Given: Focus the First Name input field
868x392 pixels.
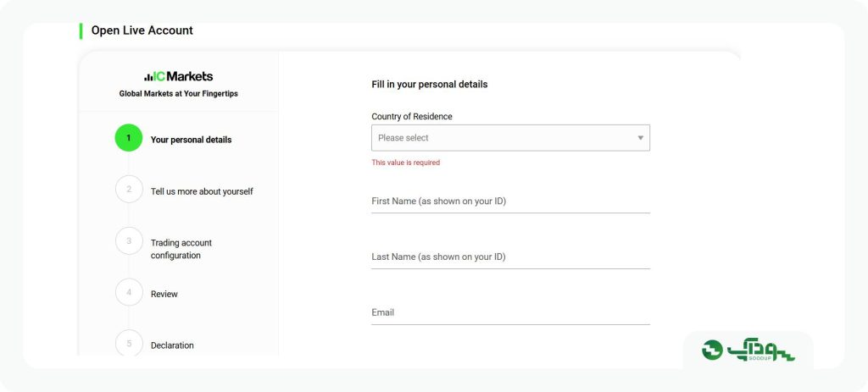Looking at the screenshot, I should click(x=510, y=202).
